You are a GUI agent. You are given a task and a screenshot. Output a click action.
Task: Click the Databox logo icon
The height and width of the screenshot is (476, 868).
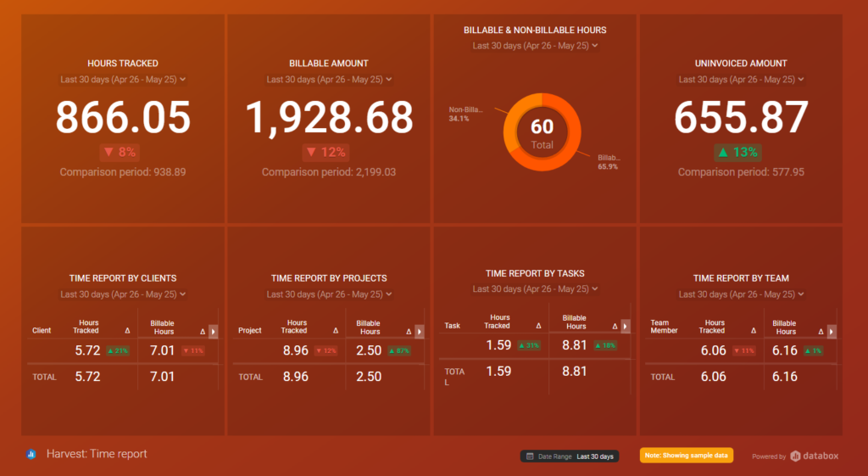click(795, 456)
